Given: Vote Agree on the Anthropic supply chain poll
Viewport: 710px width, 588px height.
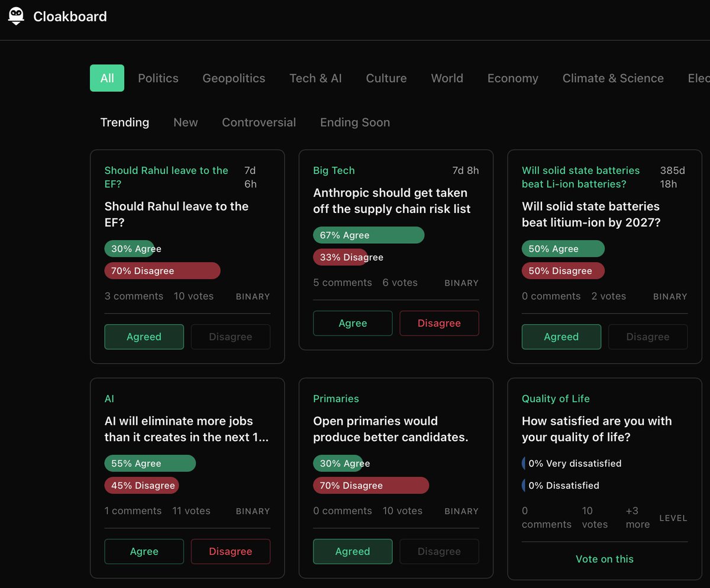Looking at the screenshot, I should (353, 323).
